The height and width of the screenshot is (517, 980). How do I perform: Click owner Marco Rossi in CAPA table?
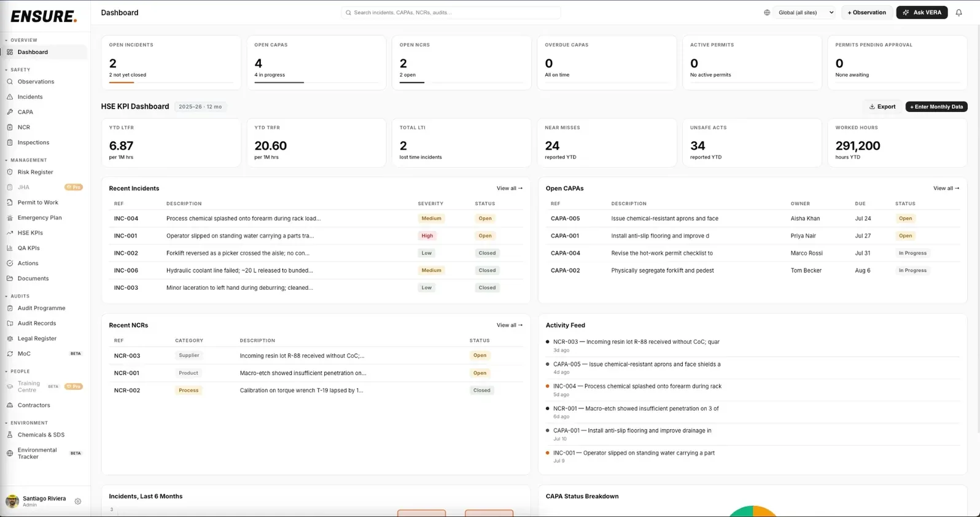point(807,253)
